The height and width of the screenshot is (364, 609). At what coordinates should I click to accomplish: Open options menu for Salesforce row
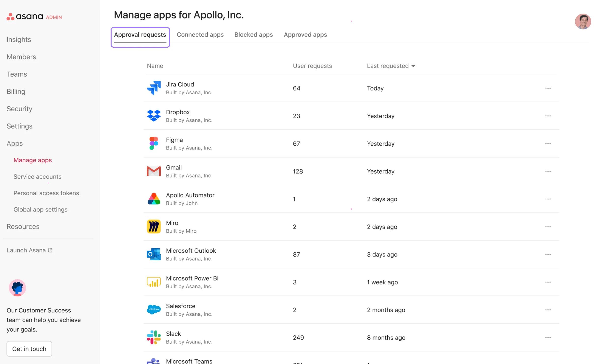(x=548, y=310)
